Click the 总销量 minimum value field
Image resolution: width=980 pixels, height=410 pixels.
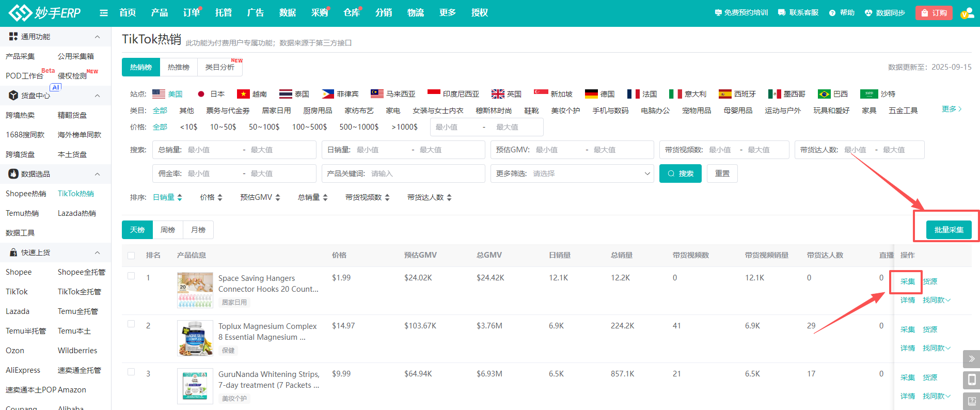[212, 150]
